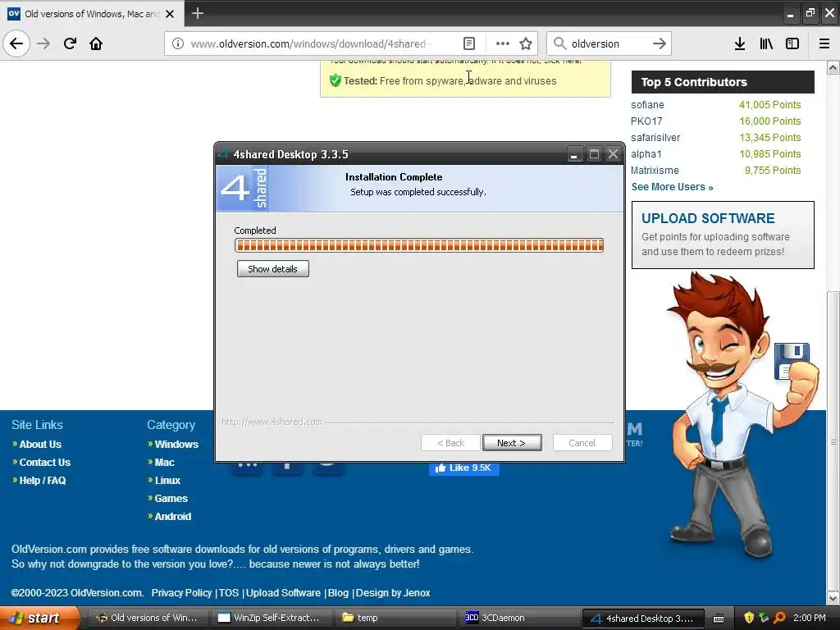Bookmark this page with the star icon

coord(526,43)
